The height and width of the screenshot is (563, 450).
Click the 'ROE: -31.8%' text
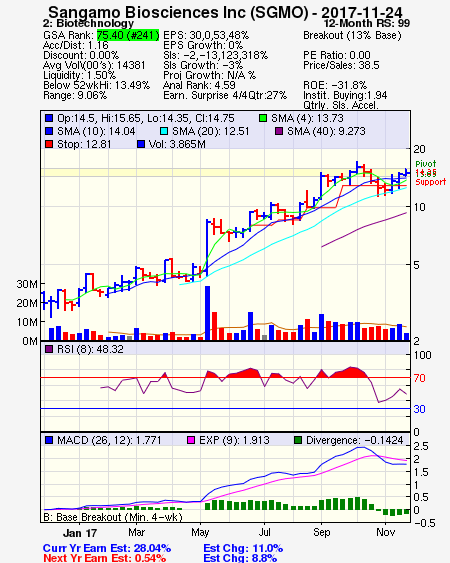click(x=335, y=85)
